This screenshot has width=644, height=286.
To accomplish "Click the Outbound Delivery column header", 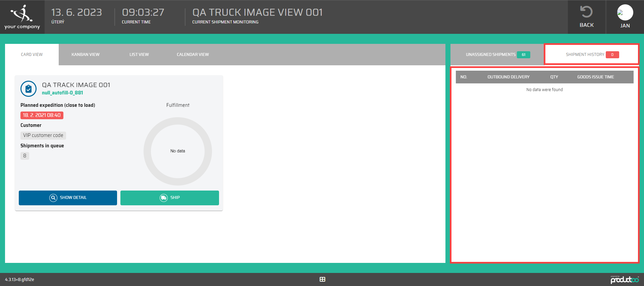I will 508,77.
